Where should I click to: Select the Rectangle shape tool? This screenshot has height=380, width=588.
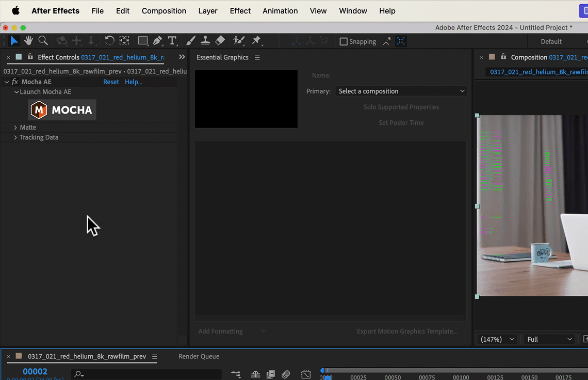pyautogui.click(x=143, y=41)
